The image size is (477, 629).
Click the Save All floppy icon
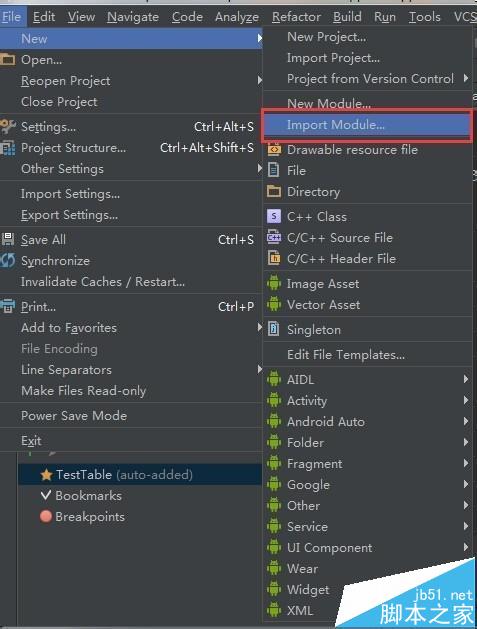point(8,239)
